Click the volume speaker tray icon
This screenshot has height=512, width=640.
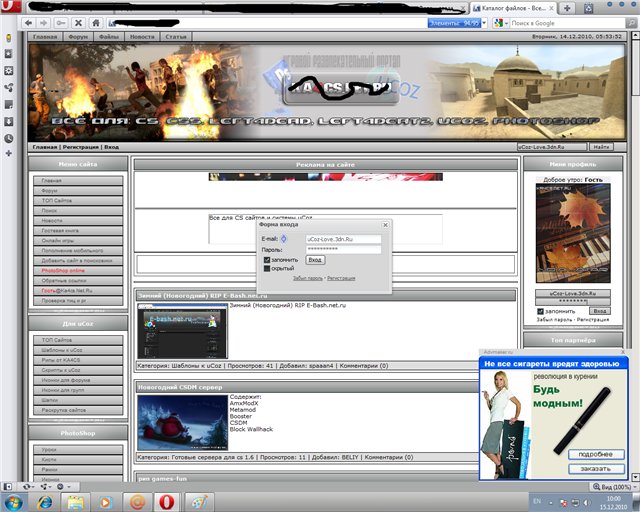587,502
